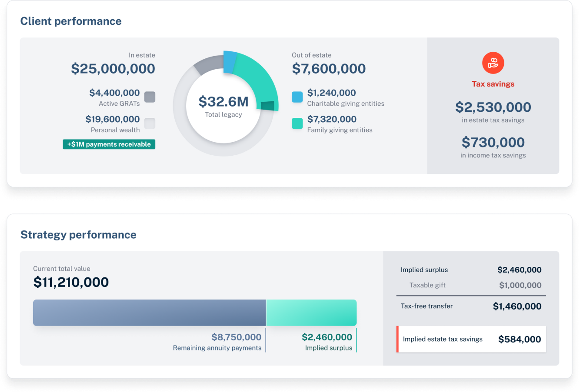
Task: Click the gray Active GRATs legend swatch
Action: 150,97
